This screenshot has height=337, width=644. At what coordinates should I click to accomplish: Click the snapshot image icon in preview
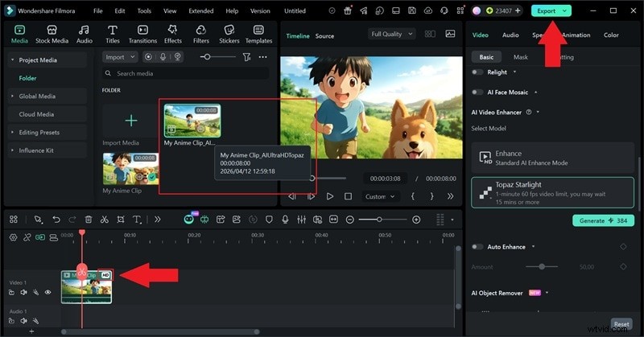(x=450, y=34)
